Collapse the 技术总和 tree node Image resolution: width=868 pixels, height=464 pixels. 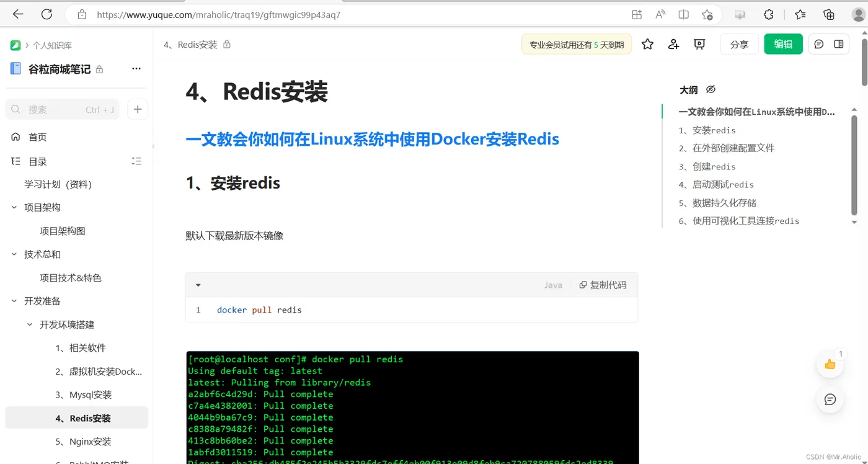pyautogui.click(x=14, y=254)
